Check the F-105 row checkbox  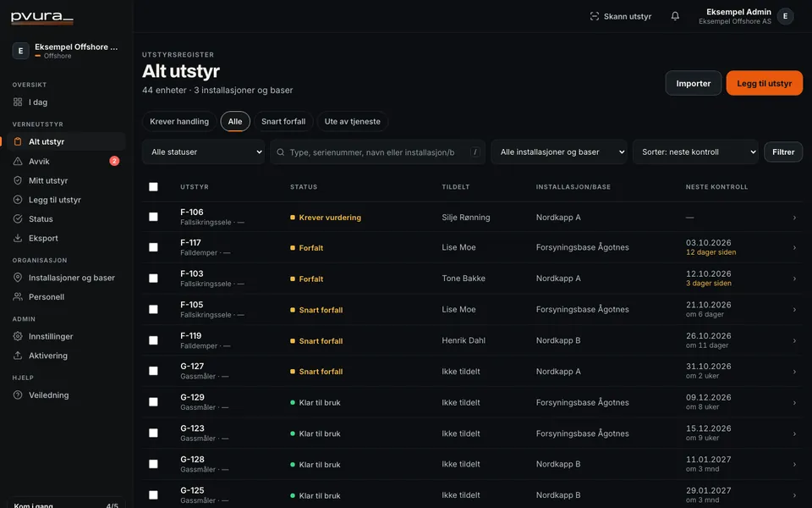[153, 310]
